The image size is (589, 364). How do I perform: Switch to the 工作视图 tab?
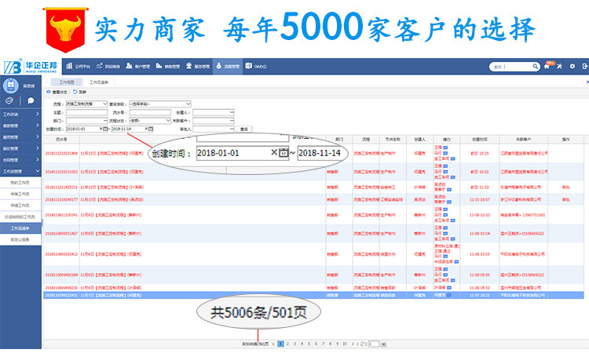[67, 82]
